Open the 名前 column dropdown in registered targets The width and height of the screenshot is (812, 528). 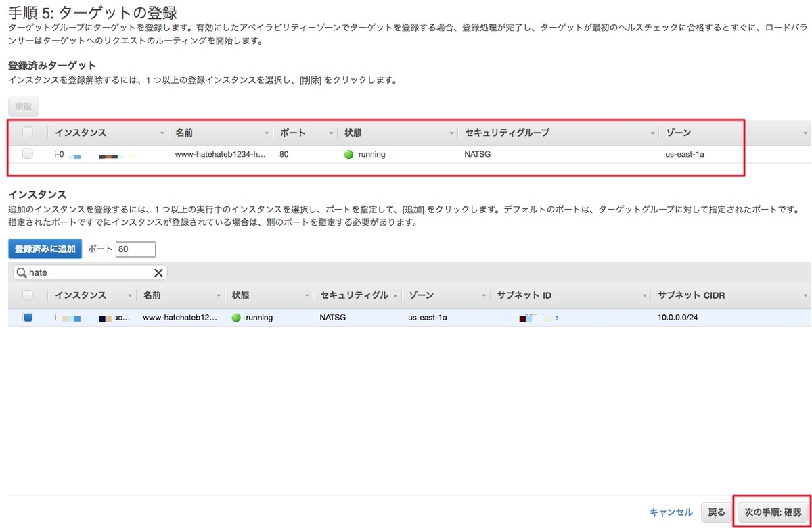[x=267, y=132]
